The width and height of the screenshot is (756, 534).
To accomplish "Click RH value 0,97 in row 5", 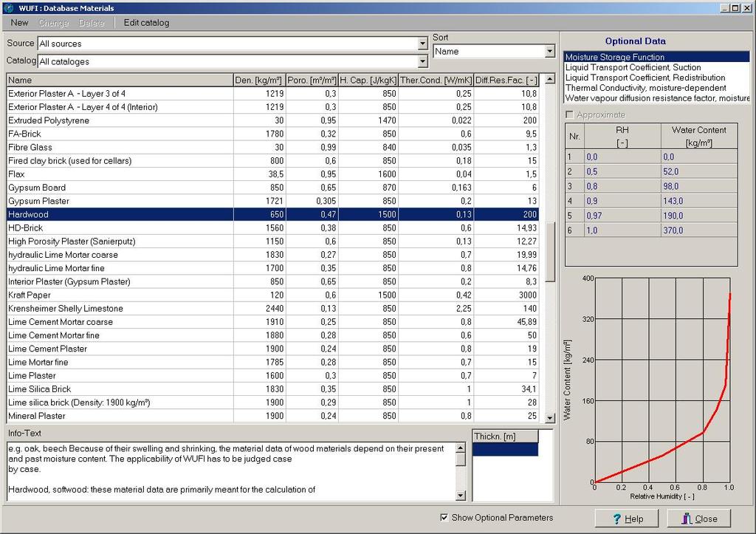I will pos(622,216).
